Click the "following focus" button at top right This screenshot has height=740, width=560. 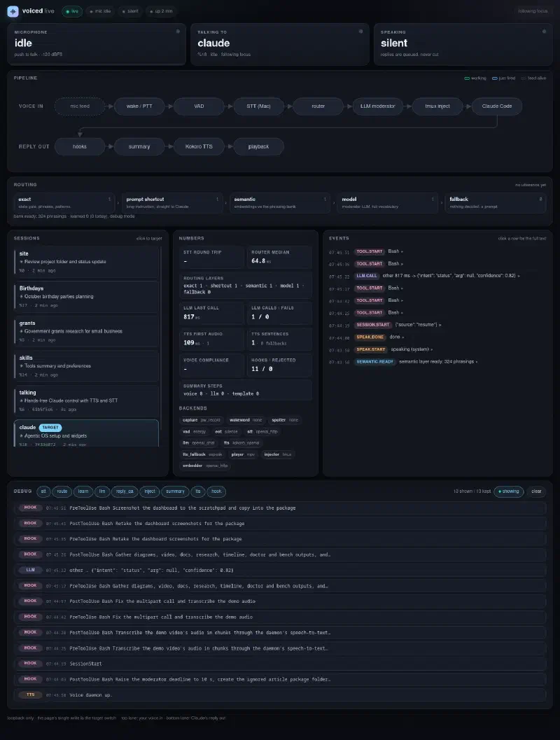pos(533,11)
